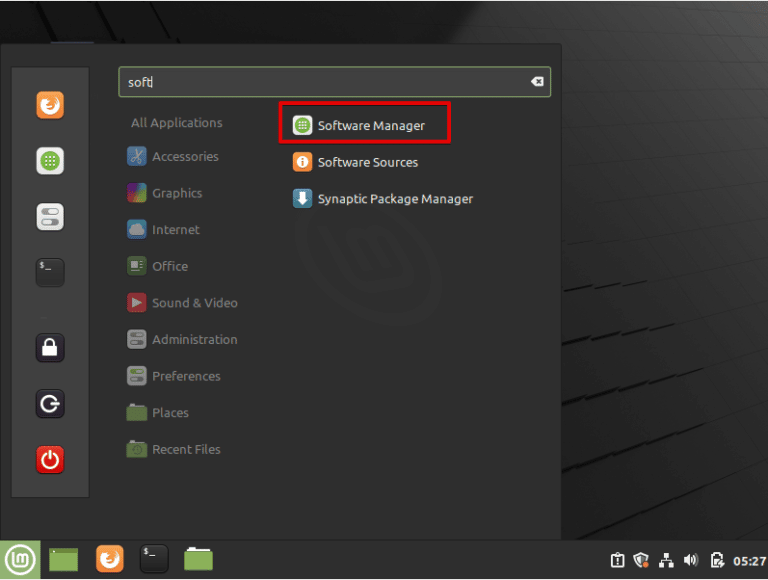Click the Log Out icon
Viewport: 768px width, 580px height.
click(x=50, y=403)
